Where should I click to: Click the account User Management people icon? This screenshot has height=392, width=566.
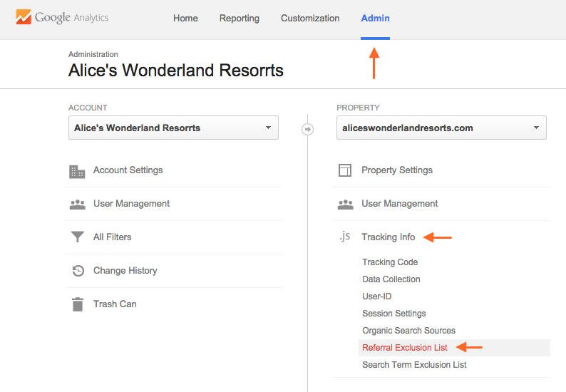tap(77, 205)
